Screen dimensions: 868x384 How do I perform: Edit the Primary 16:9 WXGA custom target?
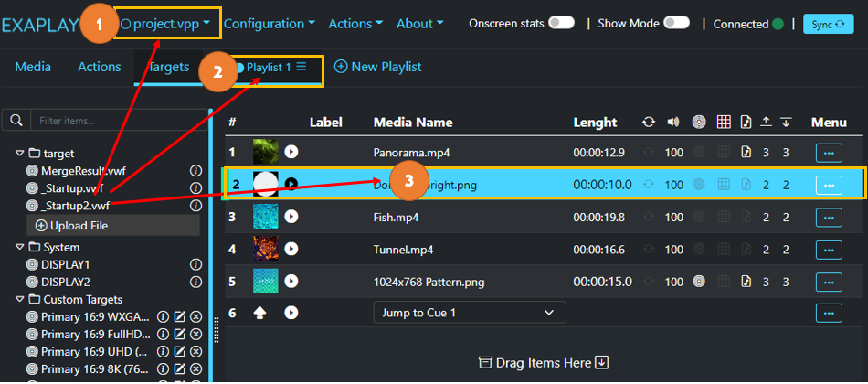179,316
